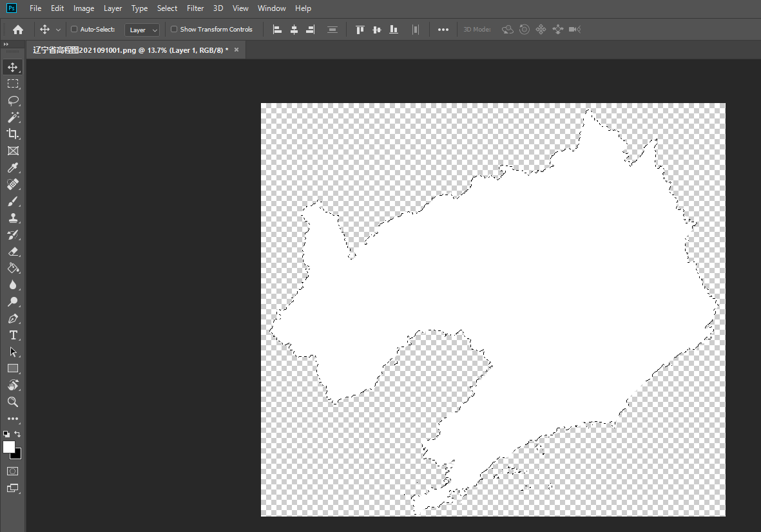The height and width of the screenshot is (532, 761).
Task: Align bottom edges
Action: point(394,30)
